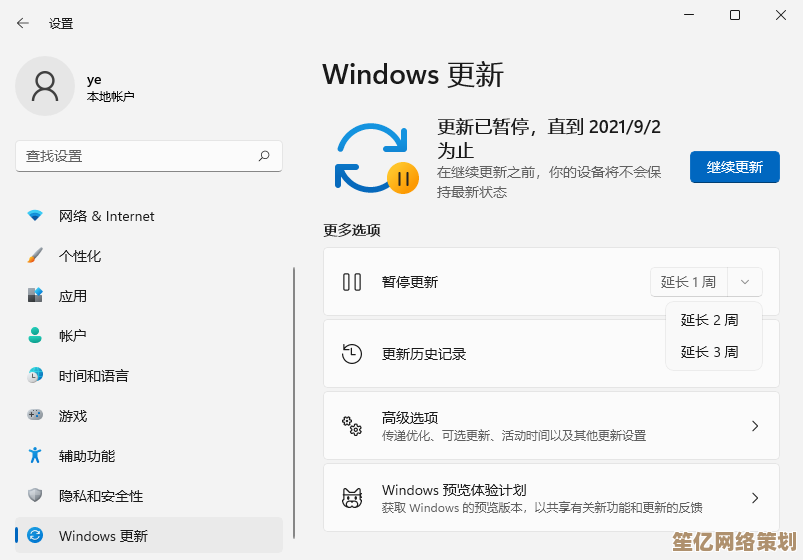Select the 网络 & Internet Wi-Fi icon

(x=35, y=216)
